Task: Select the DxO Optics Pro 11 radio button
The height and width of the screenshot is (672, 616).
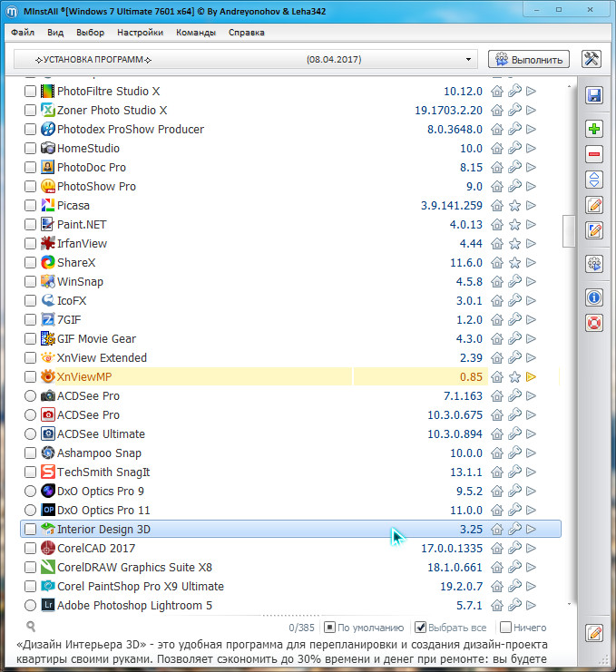Action: (x=30, y=510)
